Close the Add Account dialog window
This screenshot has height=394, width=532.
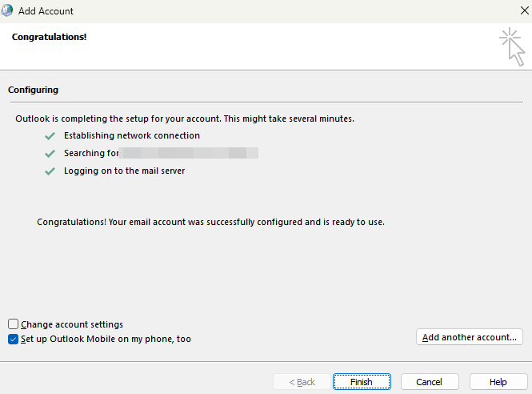(x=522, y=11)
